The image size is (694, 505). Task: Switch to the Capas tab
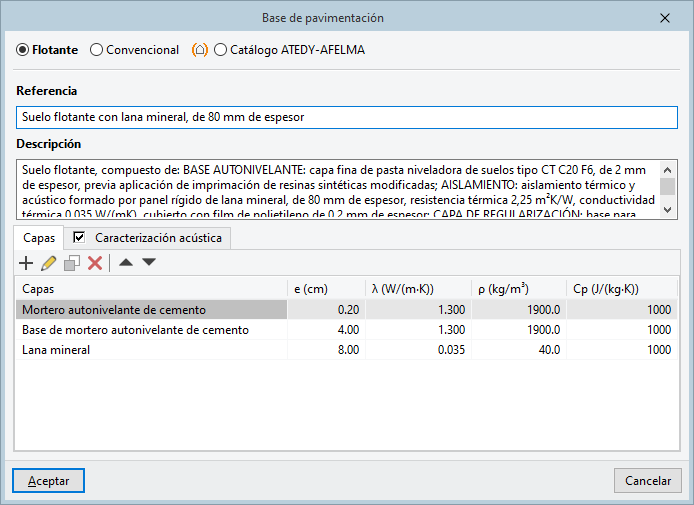38,238
